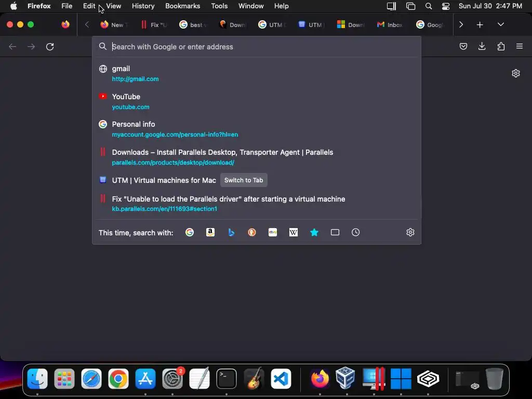Open the Downloads panel
This screenshot has height=399, width=532.
[482, 46]
